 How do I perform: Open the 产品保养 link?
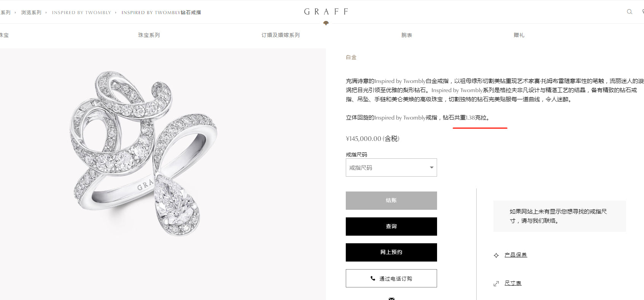[515, 255]
